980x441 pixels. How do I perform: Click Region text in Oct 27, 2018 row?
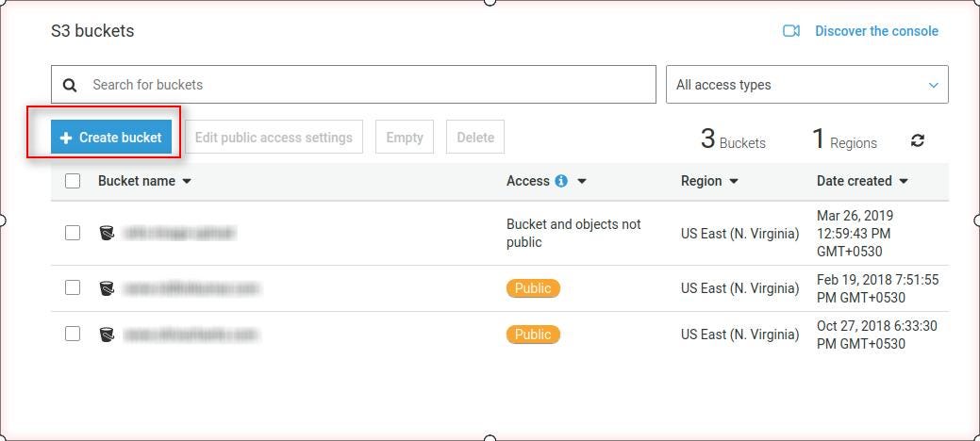click(x=740, y=335)
